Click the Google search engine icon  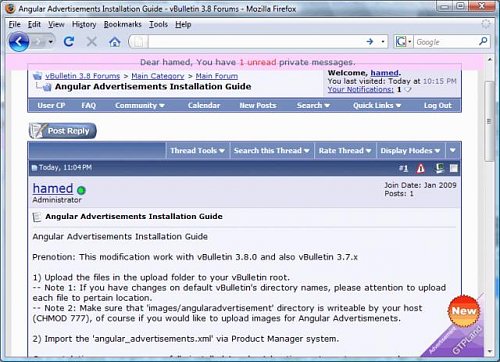(400, 42)
